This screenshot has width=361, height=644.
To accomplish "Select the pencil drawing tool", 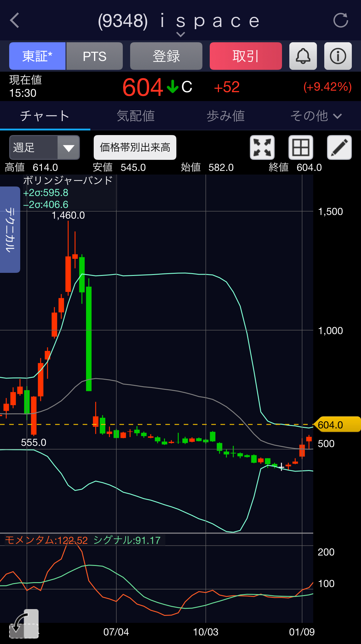I will click(x=339, y=147).
